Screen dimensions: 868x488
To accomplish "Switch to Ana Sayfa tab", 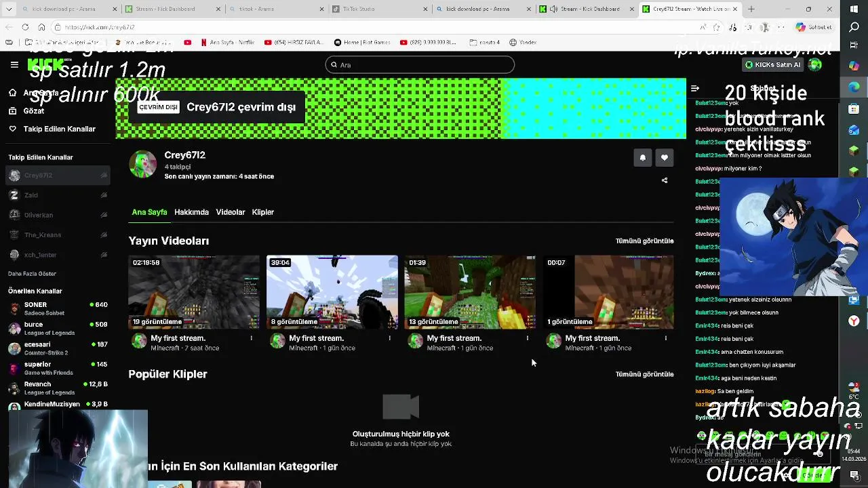I will pos(149,212).
